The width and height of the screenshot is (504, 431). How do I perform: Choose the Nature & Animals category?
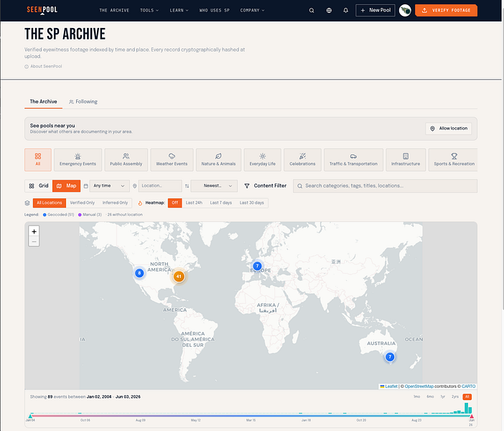coord(218,159)
